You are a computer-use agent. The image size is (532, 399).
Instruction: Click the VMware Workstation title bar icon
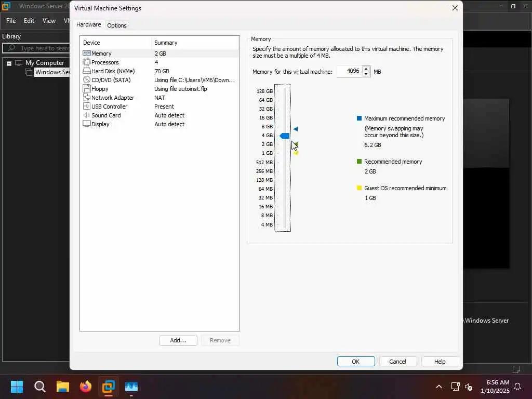(6, 6)
